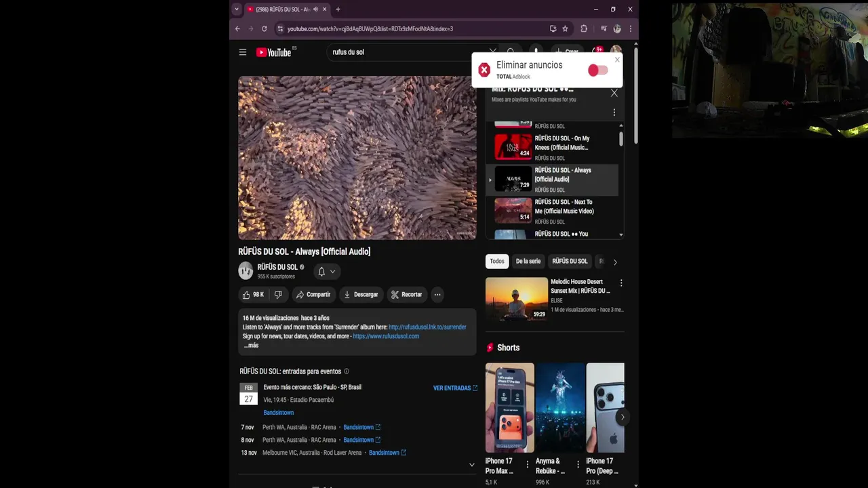Open options for iPhone 17 Pro Max short
Image resolution: width=868 pixels, height=488 pixels.
[528, 465]
